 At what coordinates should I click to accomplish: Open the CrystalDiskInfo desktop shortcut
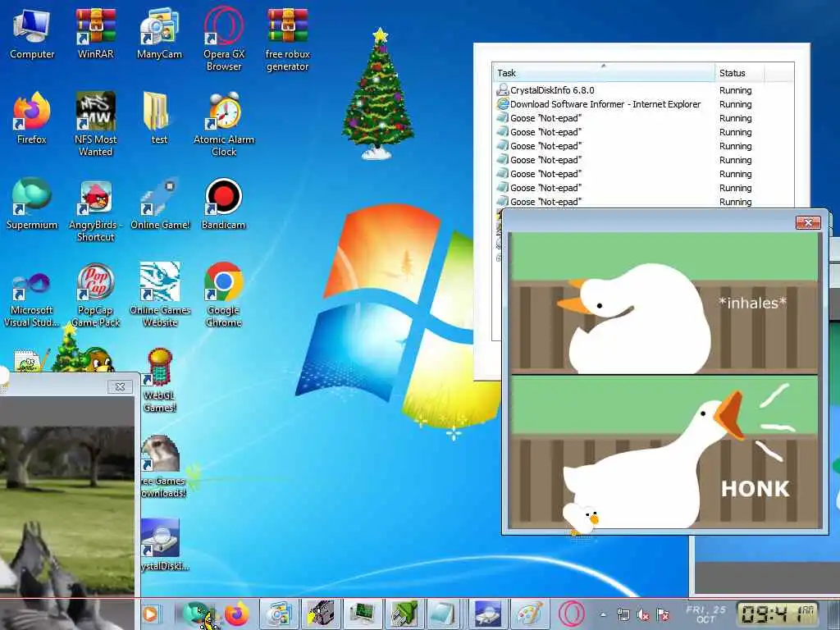point(163,545)
